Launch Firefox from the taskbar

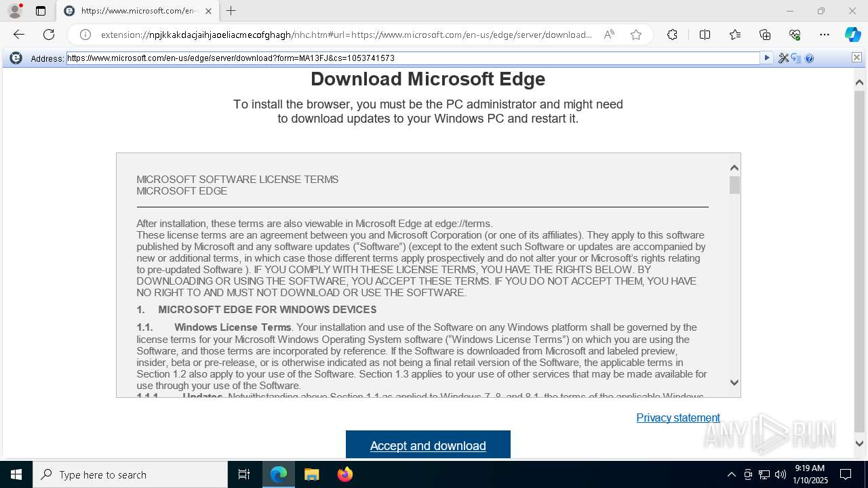tap(345, 474)
